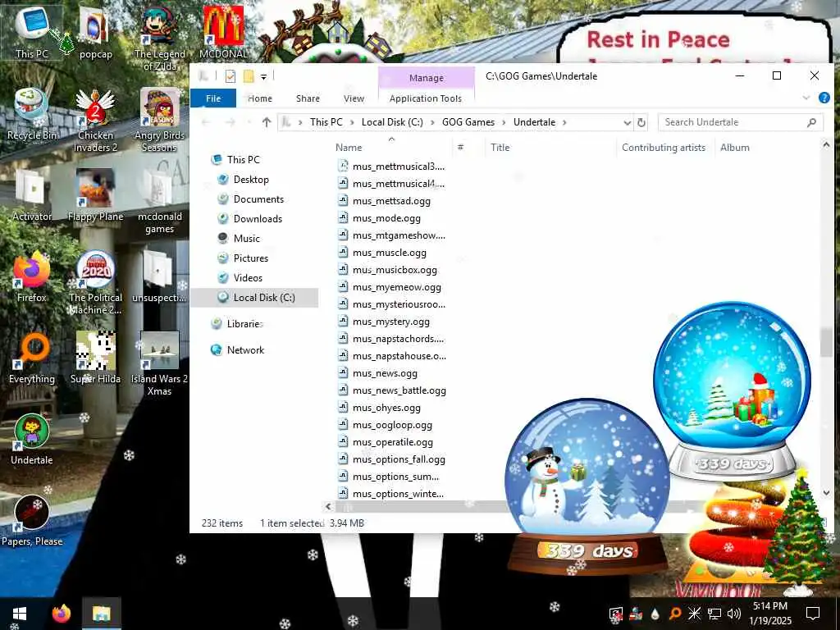
Task: Expand the ribbon with the chevron
Action: (806, 98)
